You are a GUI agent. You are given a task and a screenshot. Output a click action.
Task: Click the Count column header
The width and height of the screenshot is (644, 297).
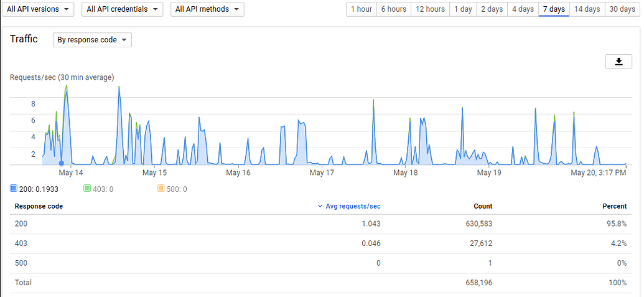pyautogui.click(x=482, y=206)
